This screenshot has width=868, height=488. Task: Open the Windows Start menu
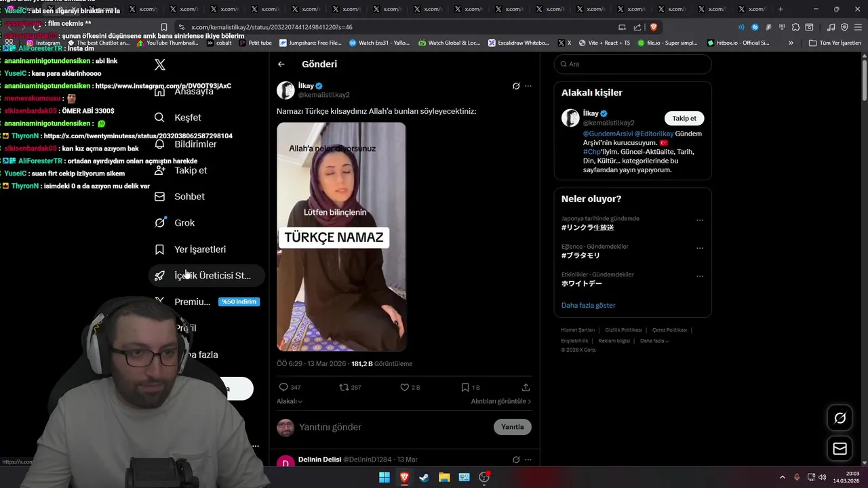point(384,477)
